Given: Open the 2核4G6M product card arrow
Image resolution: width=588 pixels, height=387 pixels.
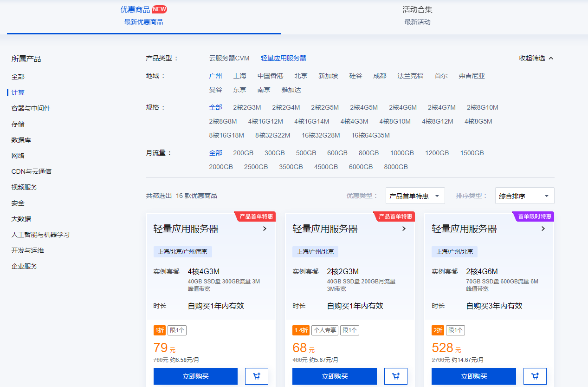Looking at the screenshot, I should pos(543,229).
